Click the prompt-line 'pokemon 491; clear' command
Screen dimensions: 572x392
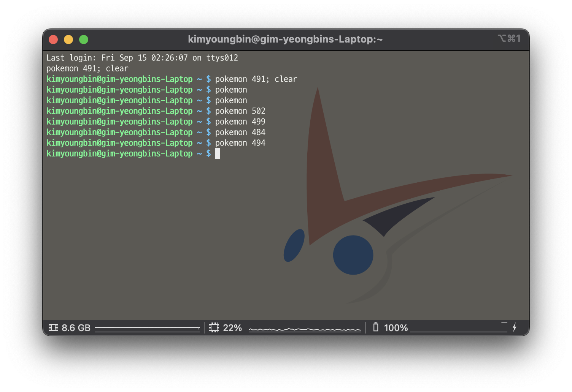pos(256,79)
